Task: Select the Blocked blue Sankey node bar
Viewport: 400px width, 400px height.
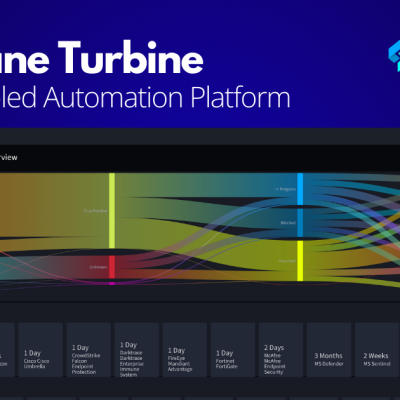Action: (x=300, y=223)
